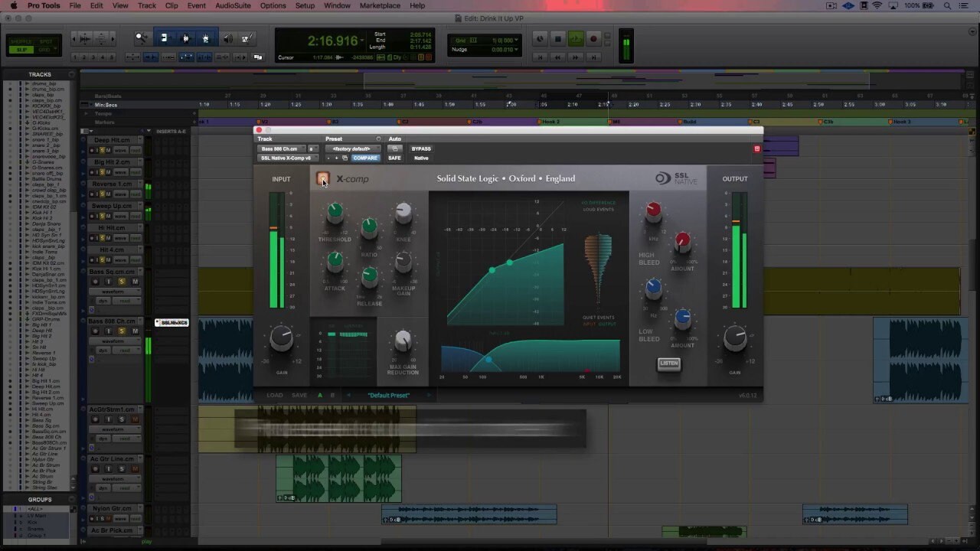Click record-enable on Bass 808 Ch.cm track
This screenshot has height=551, width=980.
click(x=95, y=331)
